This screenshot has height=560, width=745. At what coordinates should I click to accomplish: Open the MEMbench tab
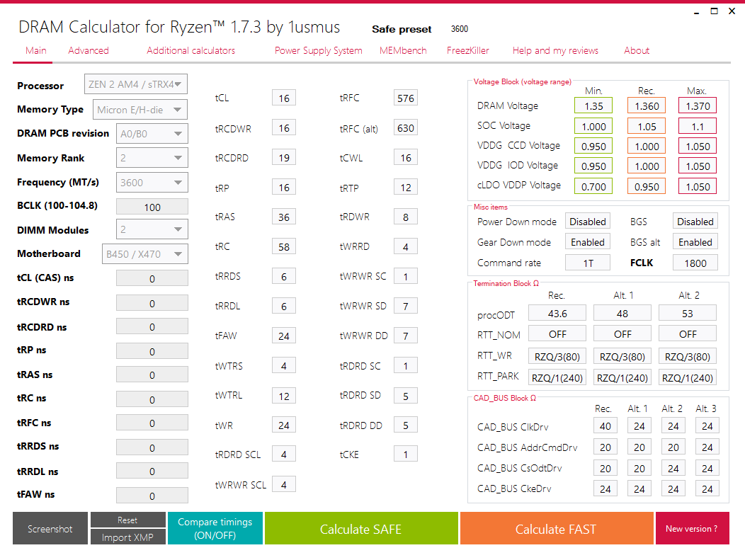pos(403,50)
